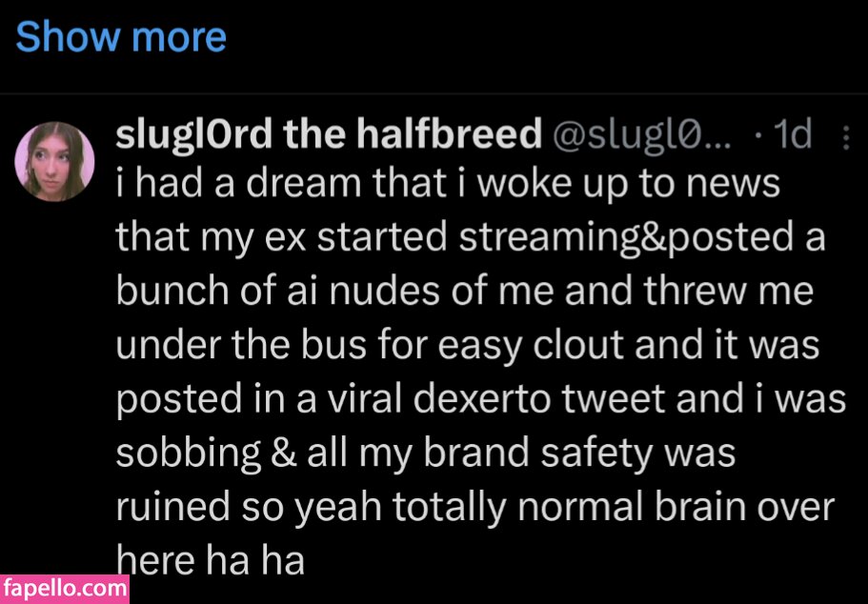Click the "Show more" link
The image size is (868, 604).
[x=121, y=37]
